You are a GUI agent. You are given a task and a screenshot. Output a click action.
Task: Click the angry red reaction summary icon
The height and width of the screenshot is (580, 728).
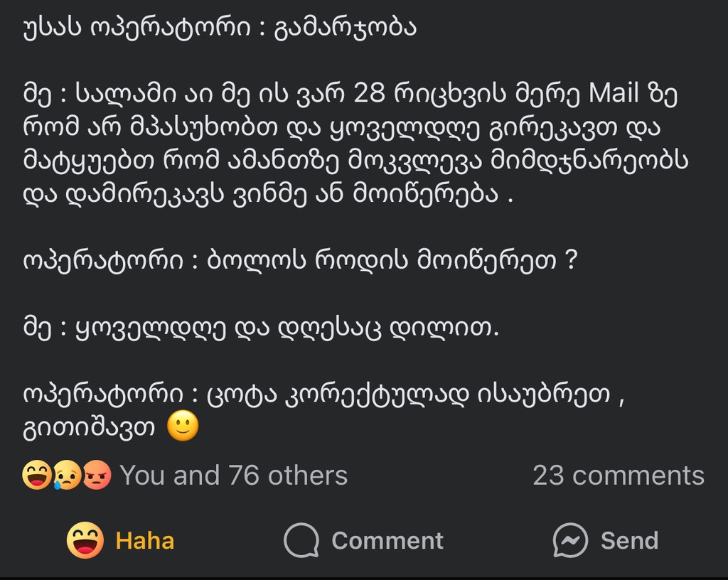[x=97, y=476]
